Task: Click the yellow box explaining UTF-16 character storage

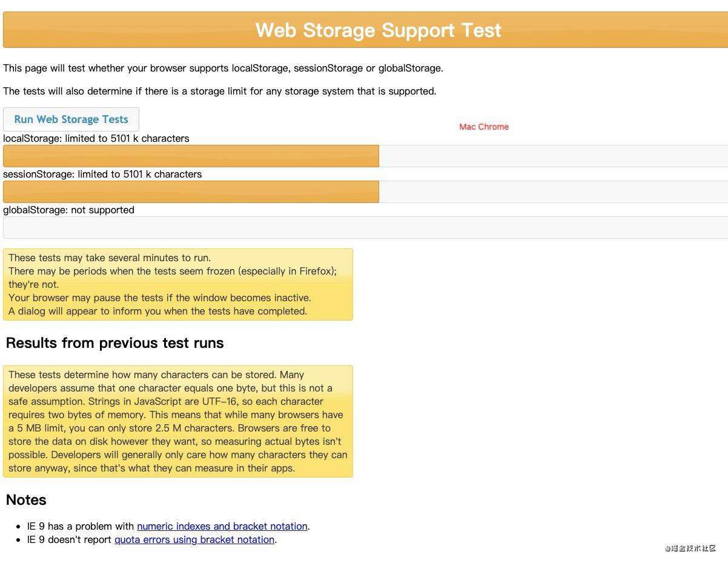Action: [x=178, y=421]
